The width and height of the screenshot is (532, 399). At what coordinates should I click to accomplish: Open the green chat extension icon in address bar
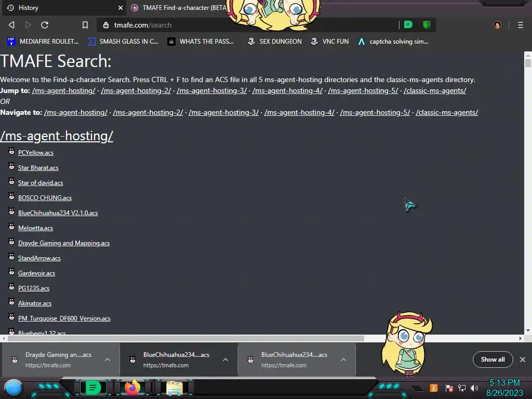(408, 25)
